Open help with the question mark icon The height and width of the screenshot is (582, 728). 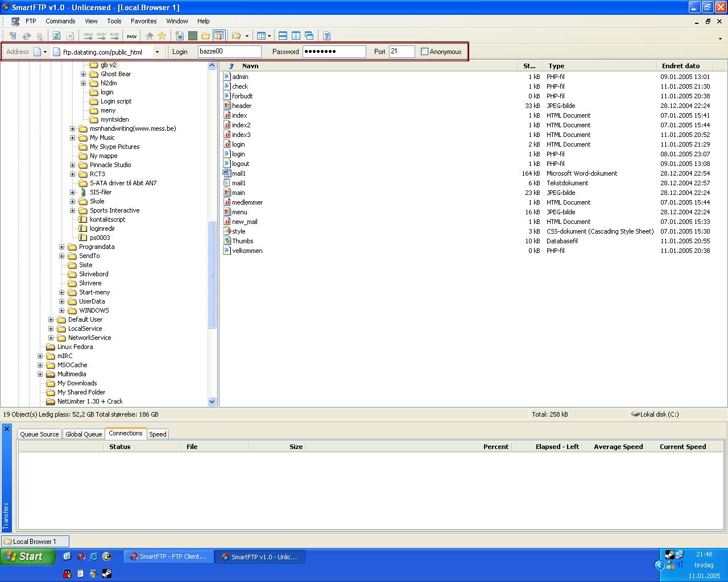coord(326,36)
